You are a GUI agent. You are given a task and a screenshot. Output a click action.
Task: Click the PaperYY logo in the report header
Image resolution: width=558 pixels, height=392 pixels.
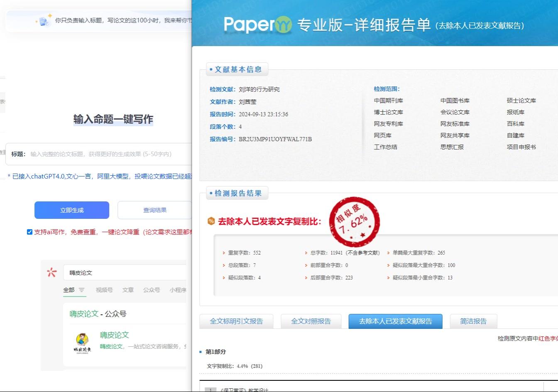tap(258, 25)
